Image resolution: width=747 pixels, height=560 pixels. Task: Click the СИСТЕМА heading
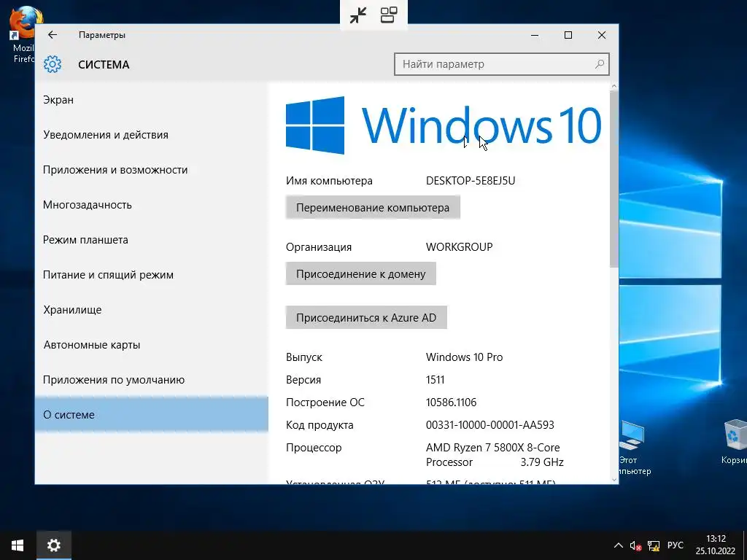(x=104, y=65)
